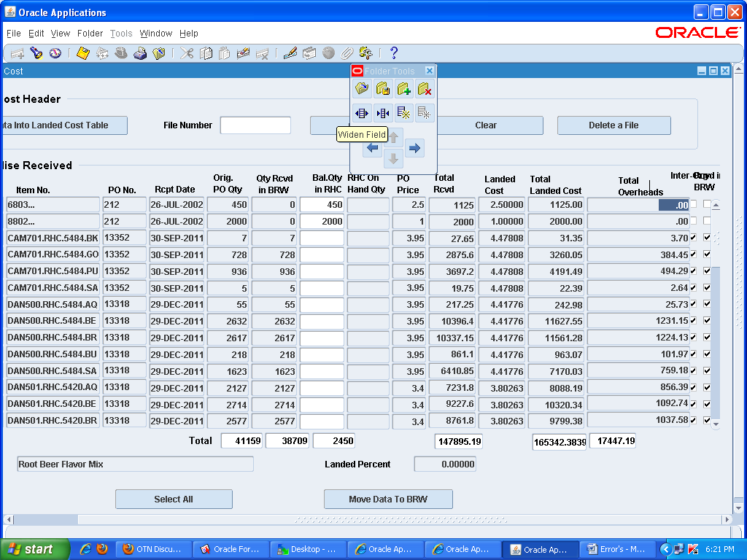This screenshot has width=747, height=560.
Task: Untick rightmost checkbox in CAM701.RHC.5484.BK row
Action: coord(707,238)
